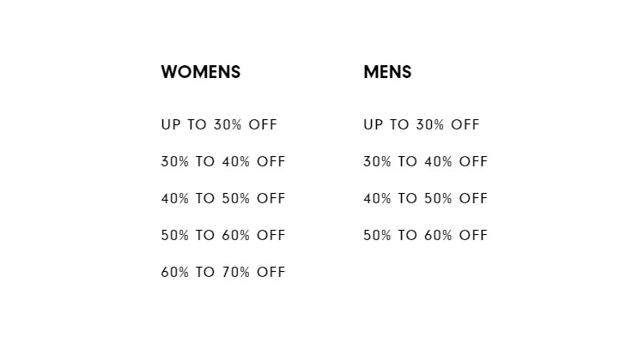Image resolution: width=644 pixels, height=343 pixels.
Task: Shop women's items 40% to 50% off
Action: (x=223, y=199)
